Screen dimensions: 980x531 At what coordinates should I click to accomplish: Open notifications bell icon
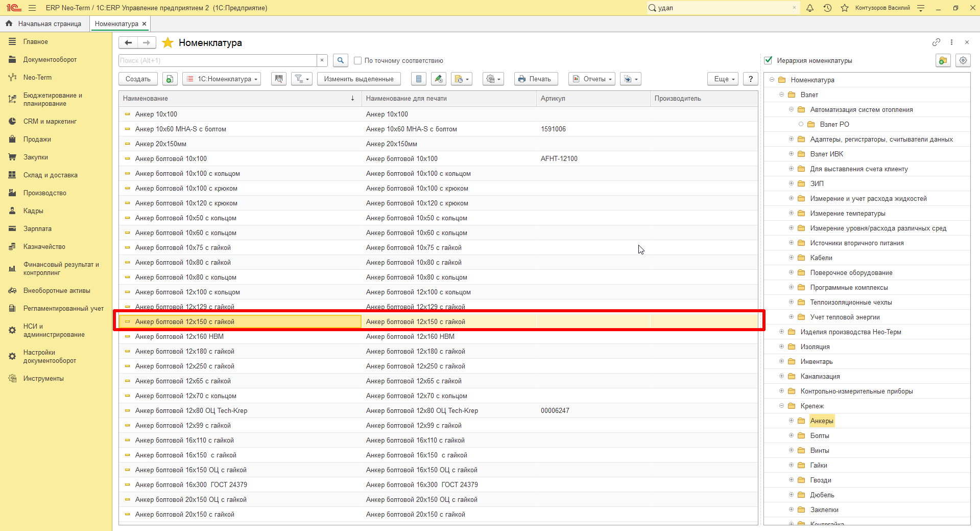(x=810, y=8)
